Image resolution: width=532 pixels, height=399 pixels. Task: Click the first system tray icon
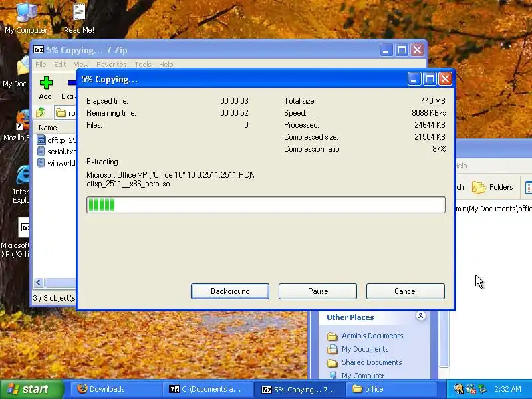point(458,389)
